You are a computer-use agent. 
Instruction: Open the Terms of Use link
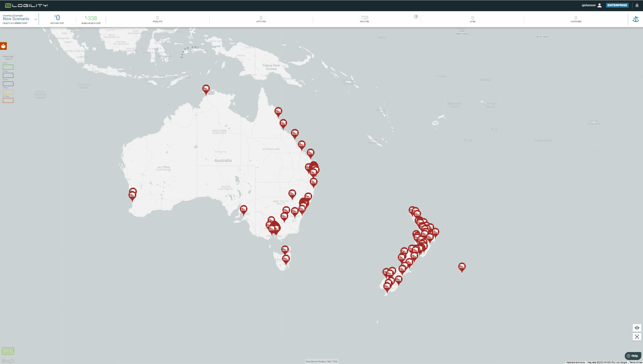tap(636, 362)
